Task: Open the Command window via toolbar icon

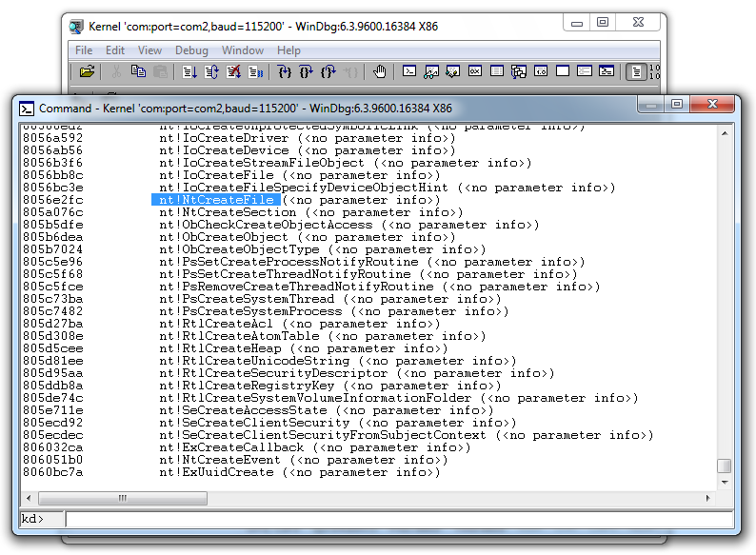Action: tap(409, 71)
